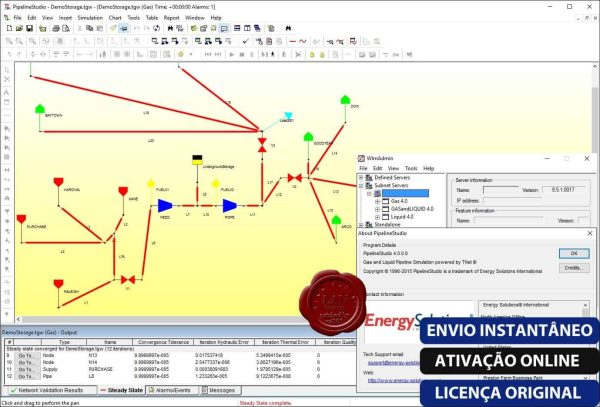600x407 pixels.
Task: Click the scissors icon in third toolbar
Action: pyautogui.click(x=298, y=55)
